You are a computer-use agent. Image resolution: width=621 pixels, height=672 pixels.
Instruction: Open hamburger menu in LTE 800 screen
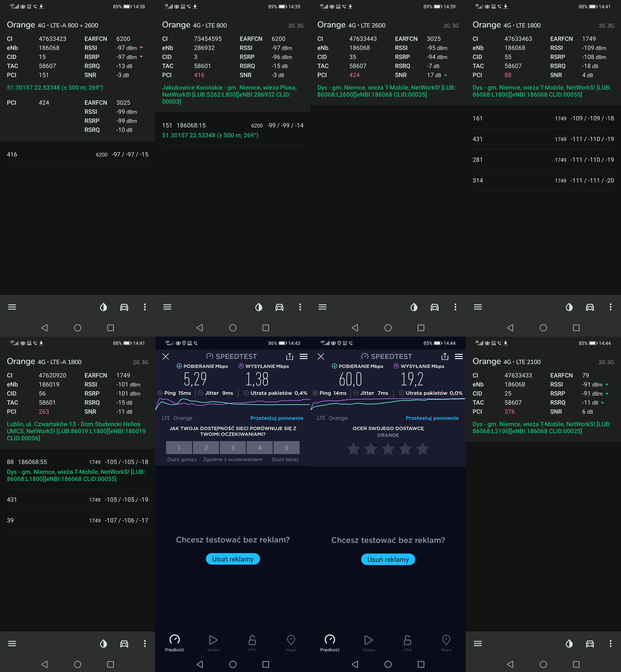tap(167, 307)
